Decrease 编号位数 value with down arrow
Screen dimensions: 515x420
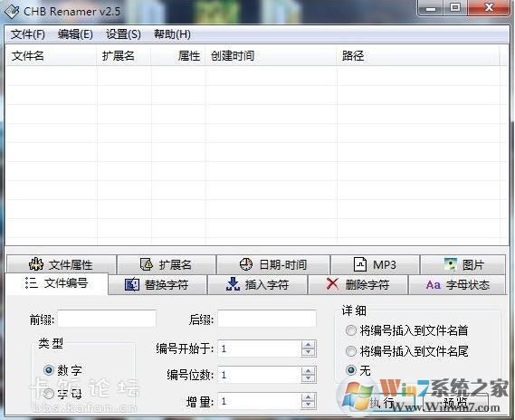point(308,378)
